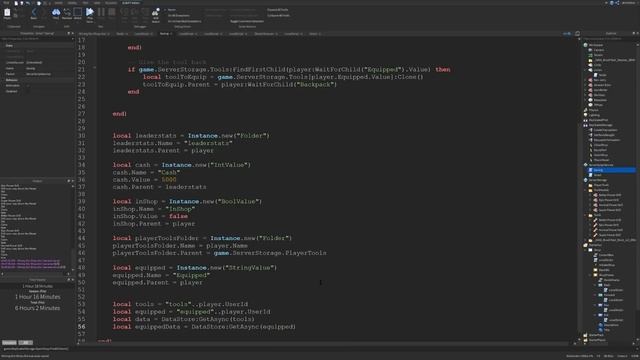Select ReplicatedFirst in Explorer
Screen dimensions: 640x360
(598, 120)
